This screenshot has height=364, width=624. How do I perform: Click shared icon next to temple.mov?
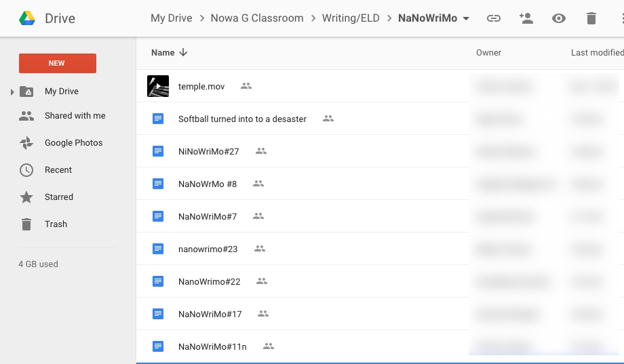[246, 86]
